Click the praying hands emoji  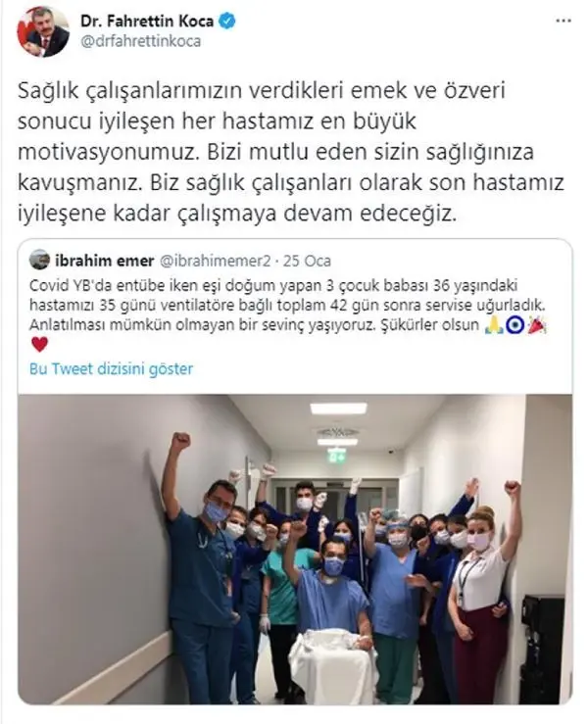[494, 325]
